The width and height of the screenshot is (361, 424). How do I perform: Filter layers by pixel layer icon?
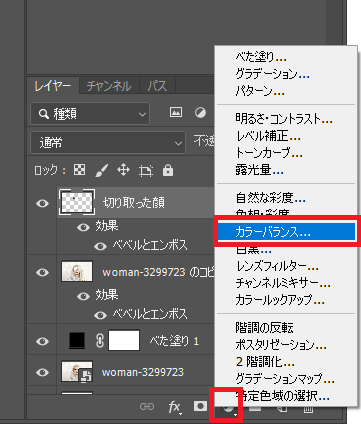click(176, 112)
